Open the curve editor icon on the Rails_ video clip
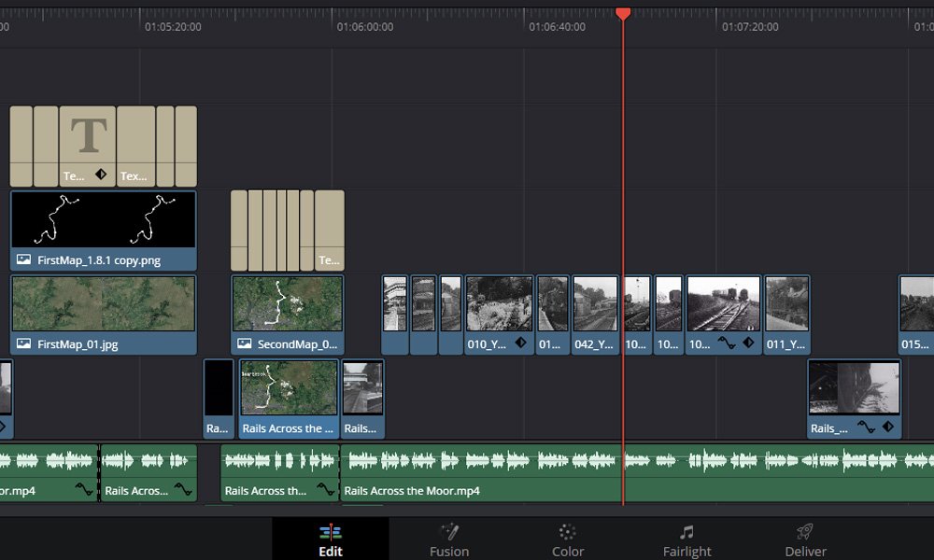This screenshot has width=934, height=560. (867, 427)
